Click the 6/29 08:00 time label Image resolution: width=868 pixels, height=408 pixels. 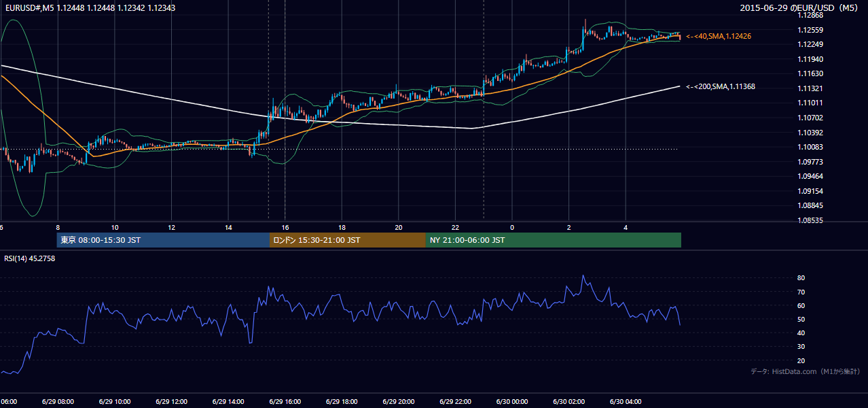pos(58,402)
